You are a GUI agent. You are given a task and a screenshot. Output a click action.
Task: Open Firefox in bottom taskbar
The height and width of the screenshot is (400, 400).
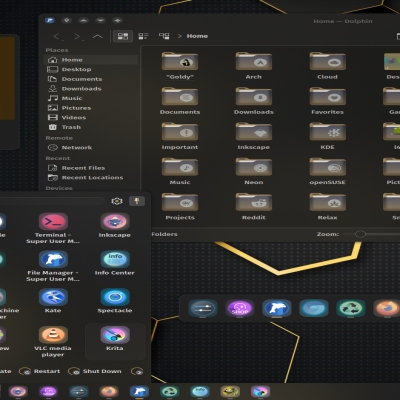click(109, 391)
